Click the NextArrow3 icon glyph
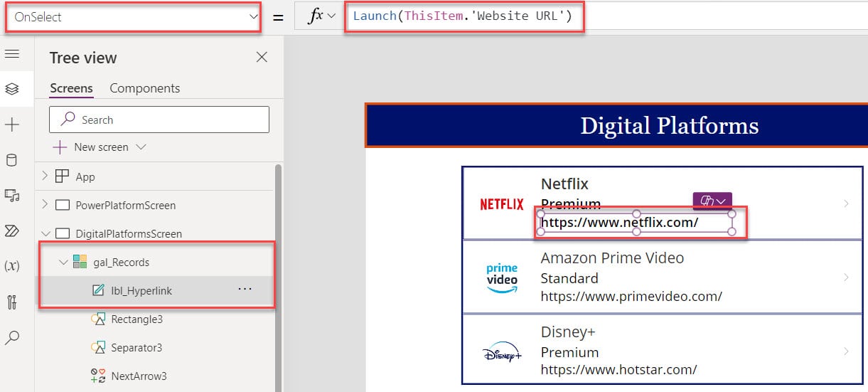The width and height of the screenshot is (868, 392). click(98, 376)
